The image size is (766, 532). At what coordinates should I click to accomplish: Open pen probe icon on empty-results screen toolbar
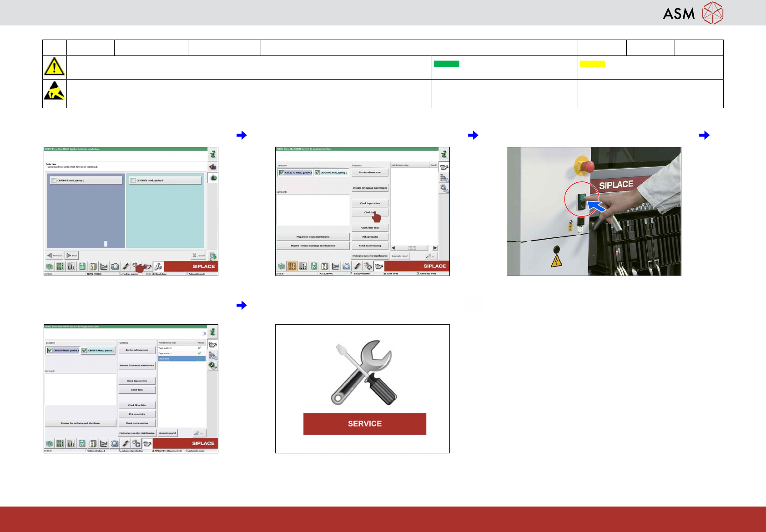click(358, 266)
